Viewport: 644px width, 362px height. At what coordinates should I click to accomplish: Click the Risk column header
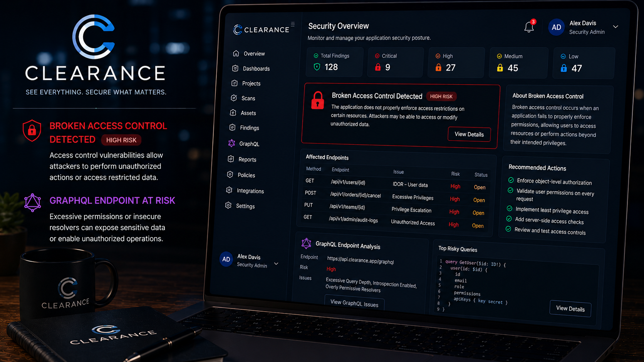(x=455, y=174)
